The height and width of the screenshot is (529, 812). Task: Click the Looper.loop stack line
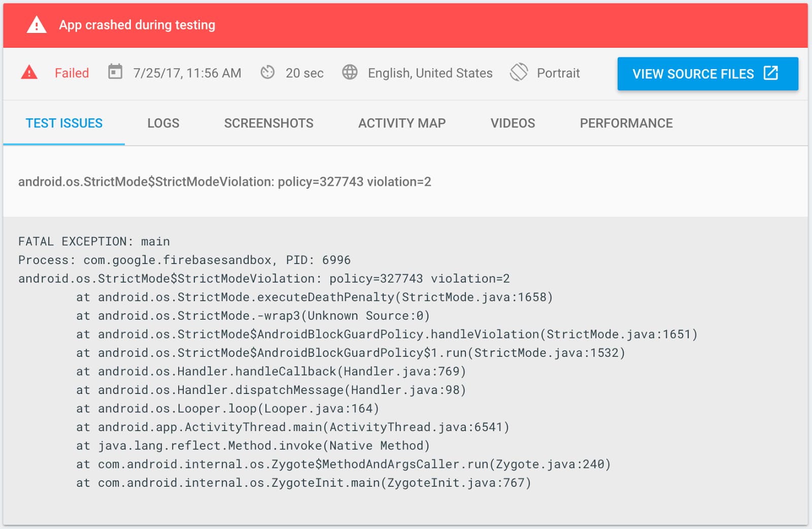[227, 409]
